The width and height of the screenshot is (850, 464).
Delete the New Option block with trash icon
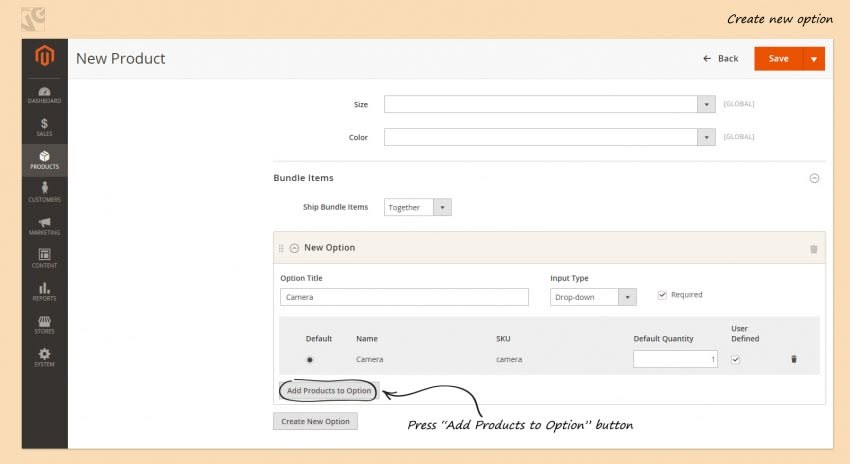coord(813,249)
